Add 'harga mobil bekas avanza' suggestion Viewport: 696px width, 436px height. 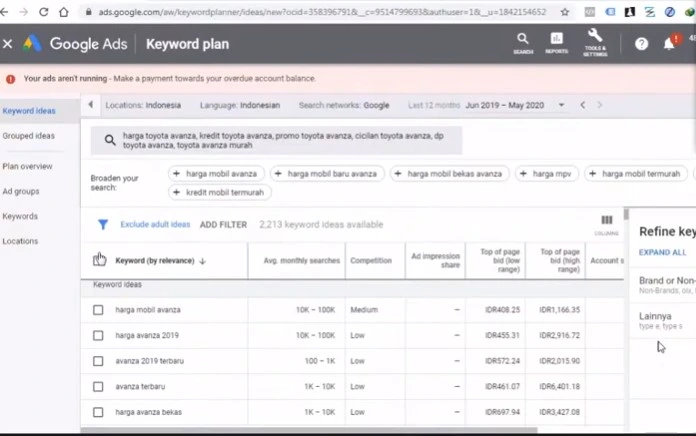pos(450,174)
